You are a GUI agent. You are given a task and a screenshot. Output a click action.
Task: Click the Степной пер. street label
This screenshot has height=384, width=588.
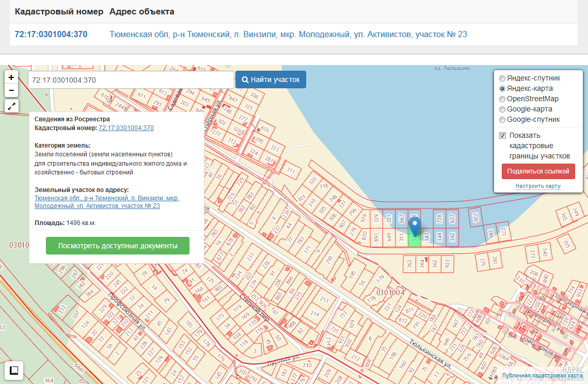255,308
